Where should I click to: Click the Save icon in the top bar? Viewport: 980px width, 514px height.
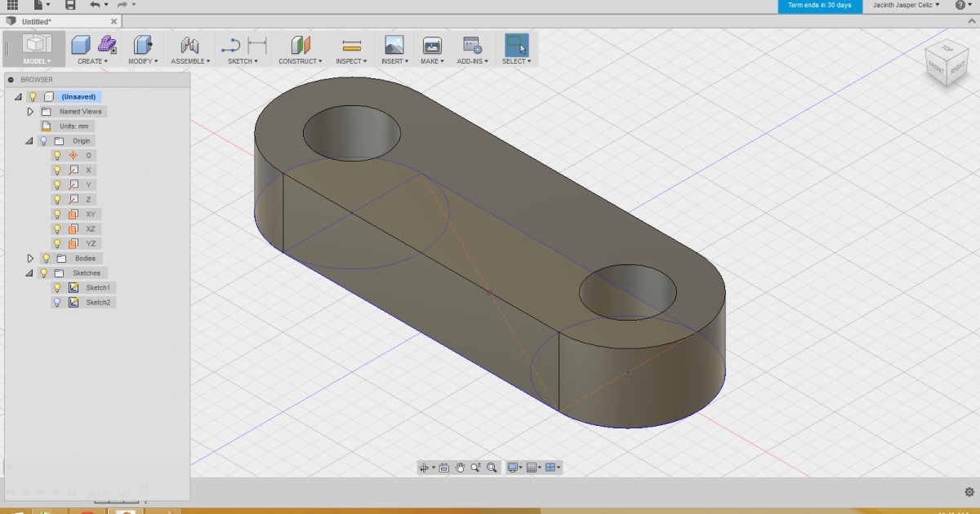click(70, 6)
